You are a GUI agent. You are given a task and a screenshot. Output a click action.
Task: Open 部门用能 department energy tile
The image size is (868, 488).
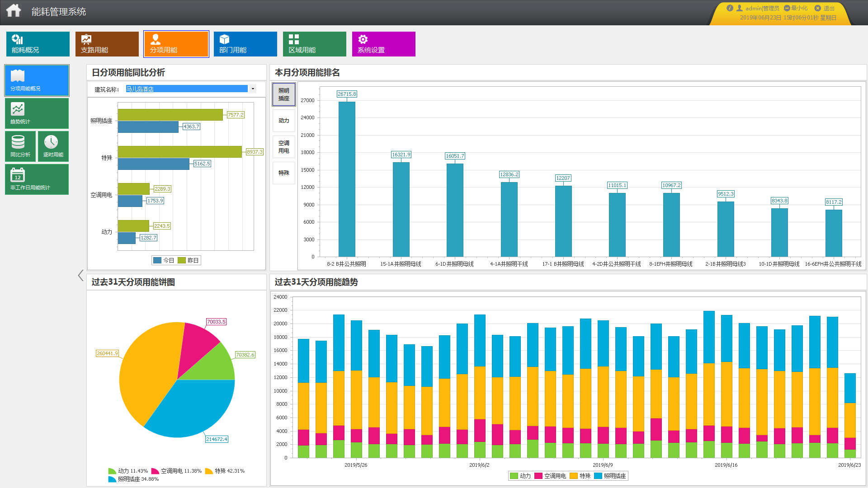(x=245, y=44)
